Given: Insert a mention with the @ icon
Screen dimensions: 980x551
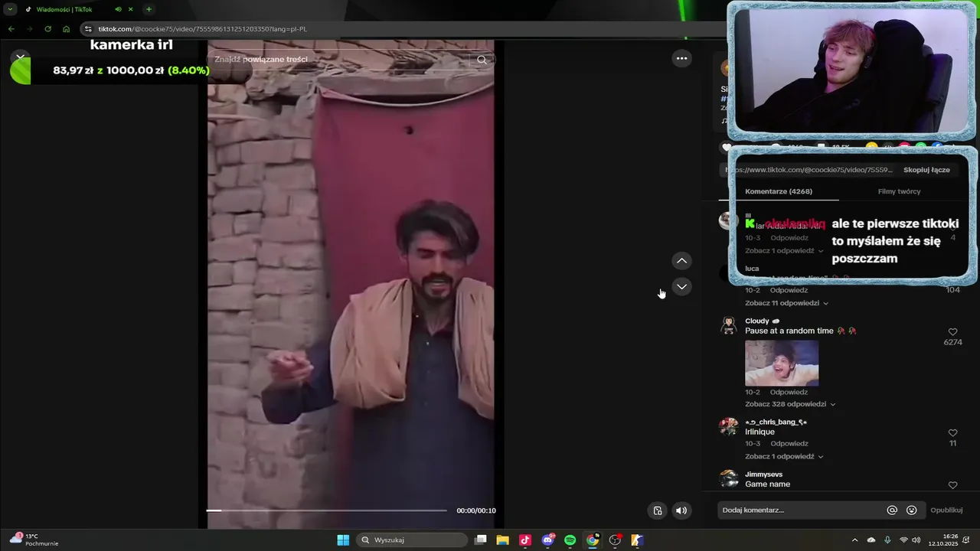Looking at the screenshot, I should pyautogui.click(x=892, y=510).
